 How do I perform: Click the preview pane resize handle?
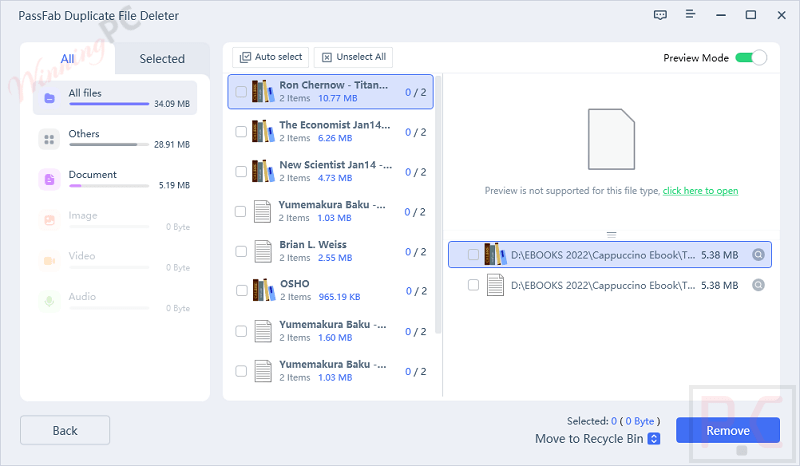click(x=611, y=235)
